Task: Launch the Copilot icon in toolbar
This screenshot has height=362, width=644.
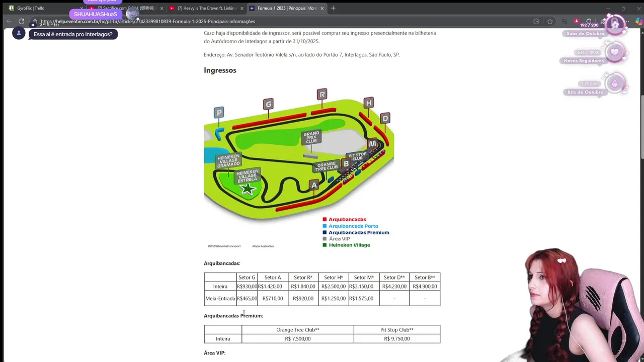Action: tap(639, 21)
